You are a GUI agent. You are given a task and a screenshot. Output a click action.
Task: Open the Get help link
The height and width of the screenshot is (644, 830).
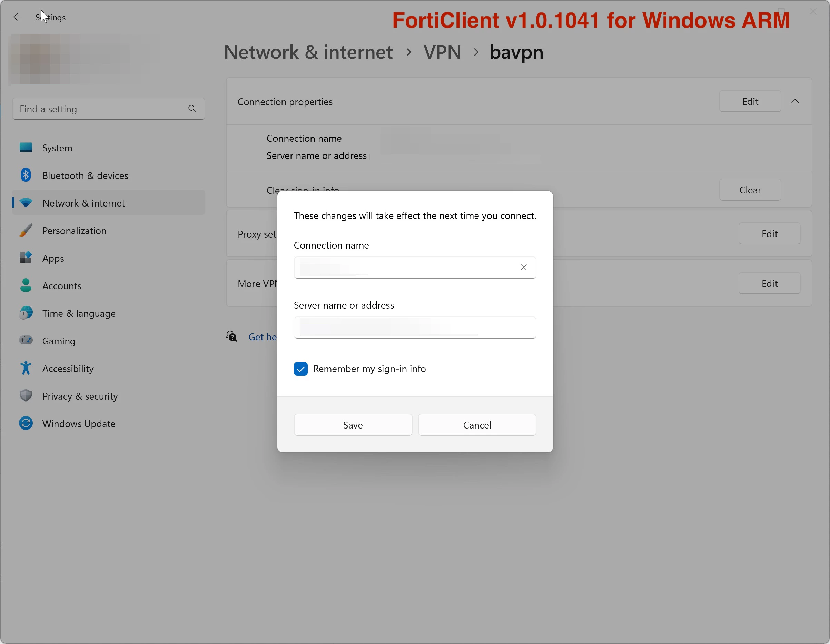[263, 337]
